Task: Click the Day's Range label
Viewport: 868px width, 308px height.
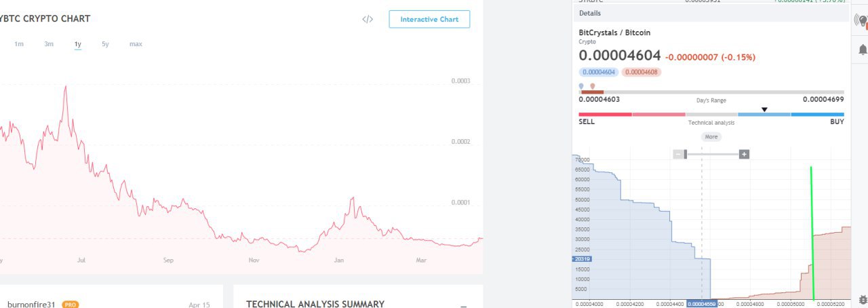Action: click(711, 100)
